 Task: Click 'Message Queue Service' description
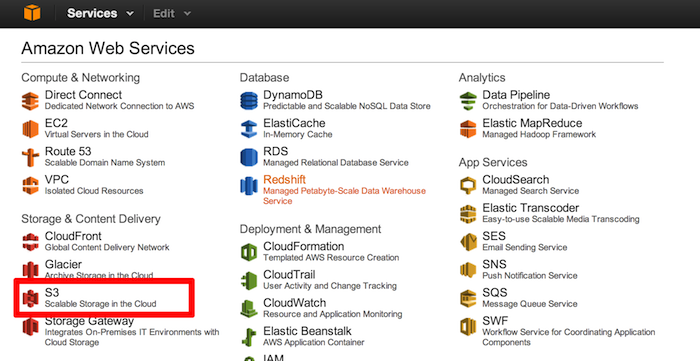point(529,304)
